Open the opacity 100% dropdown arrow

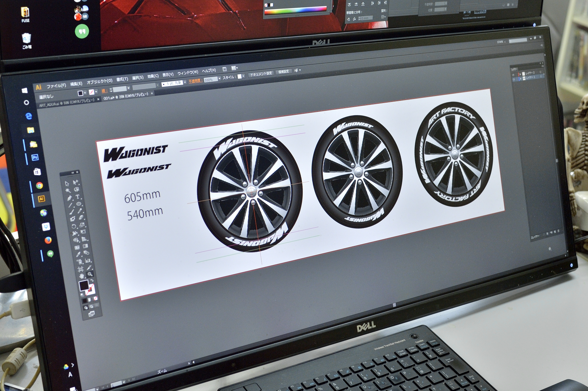coord(220,79)
